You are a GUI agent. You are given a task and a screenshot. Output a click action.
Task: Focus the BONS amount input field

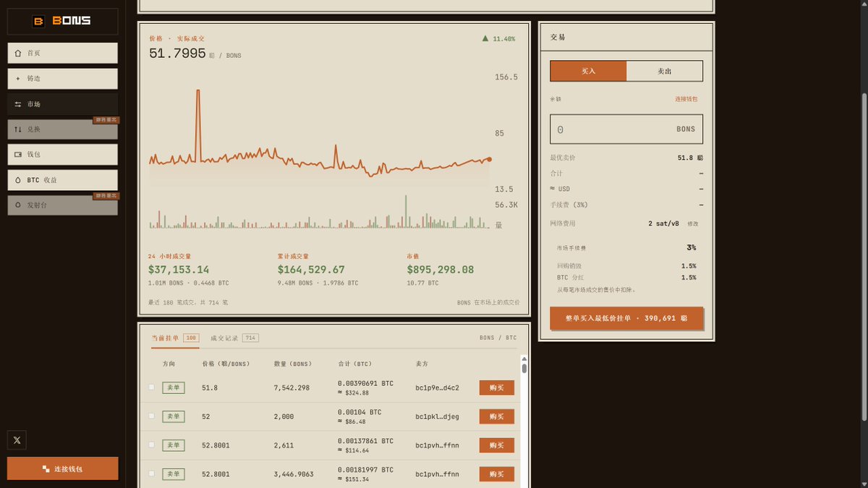626,129
